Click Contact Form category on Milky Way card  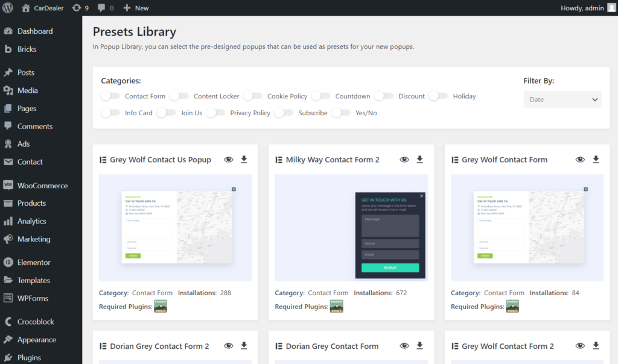coord(328,293)
